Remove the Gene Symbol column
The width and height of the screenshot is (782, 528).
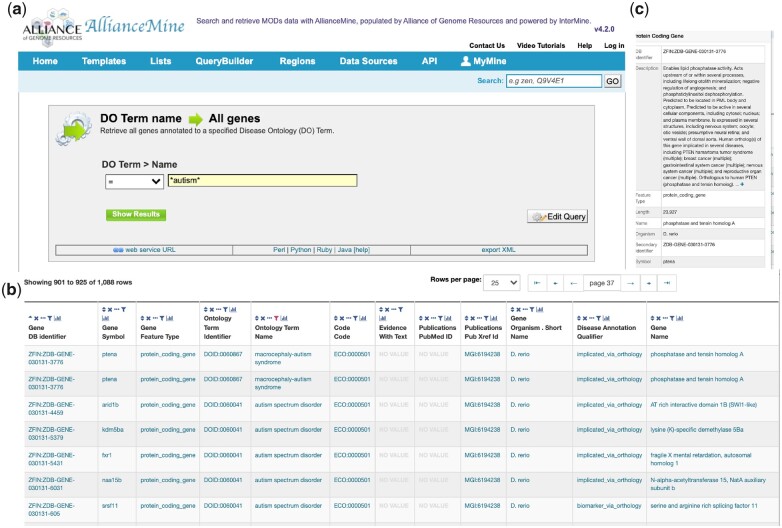click(x=110, y=310)
